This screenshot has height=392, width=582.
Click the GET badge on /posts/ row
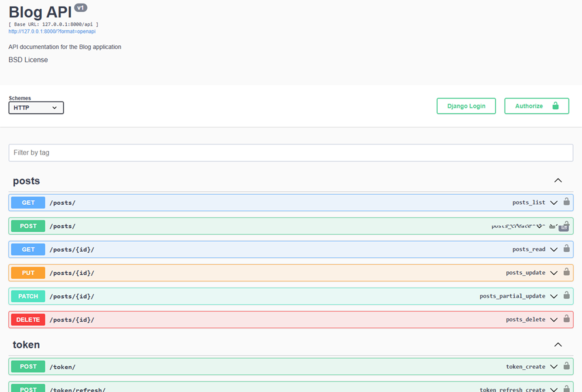pos(27,202)
